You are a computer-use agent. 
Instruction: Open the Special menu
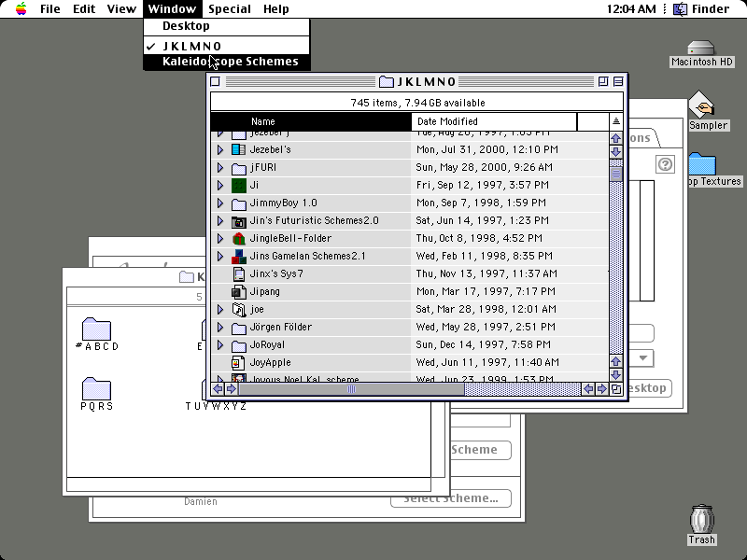[230, 8]
